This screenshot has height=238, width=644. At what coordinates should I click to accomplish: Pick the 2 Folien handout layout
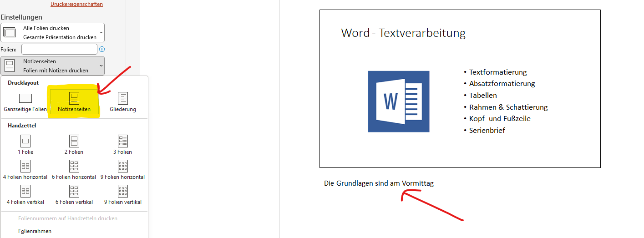(74, 141)
